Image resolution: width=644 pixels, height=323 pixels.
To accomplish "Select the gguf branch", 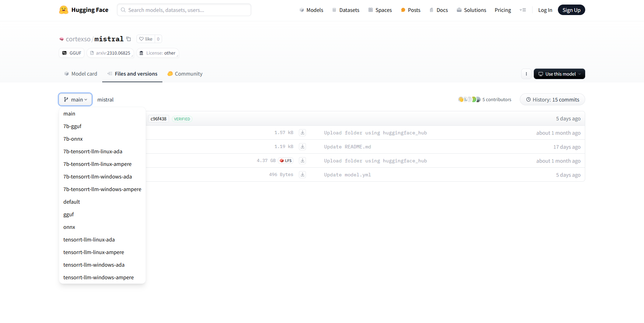I will [x=102, y=215].
